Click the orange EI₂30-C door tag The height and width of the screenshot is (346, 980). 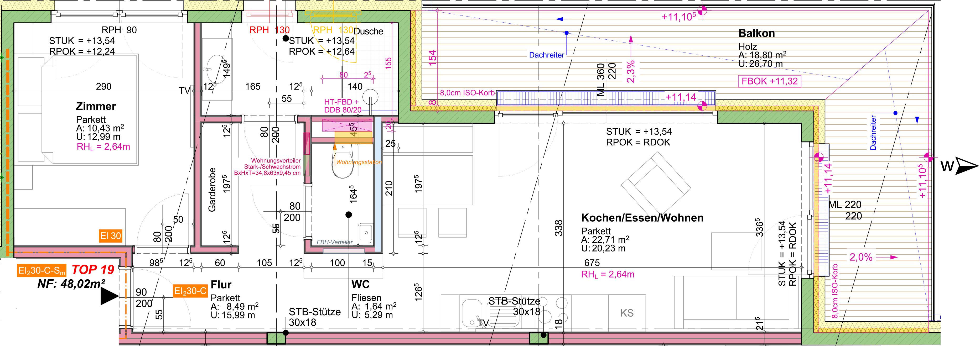pos(190,291)
